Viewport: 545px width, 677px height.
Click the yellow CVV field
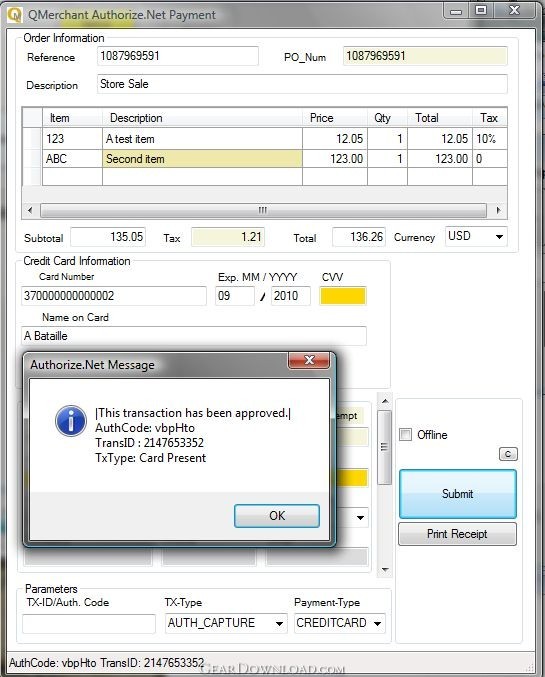click(x=343, y=296)
